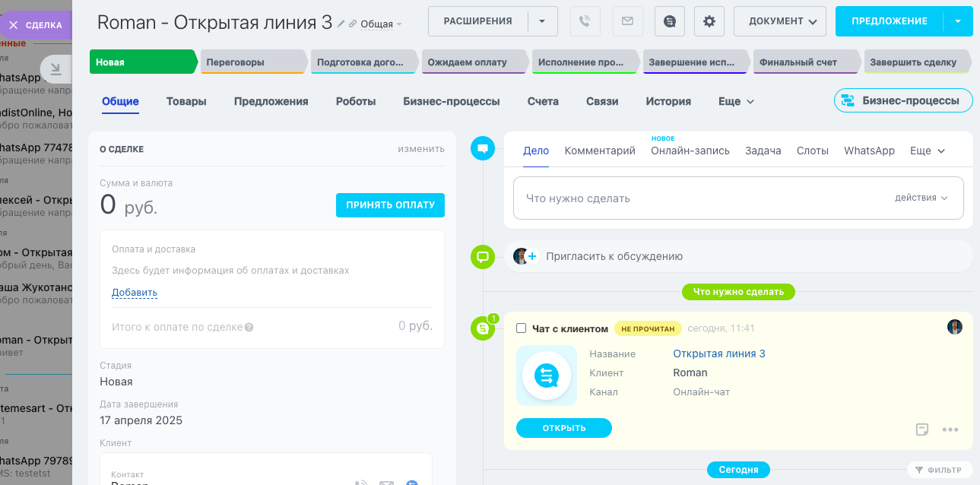Expand the Еще menu in deal tabs
Image resolution: width=980 pixels, height=485 pixels.
coord(737,101)
